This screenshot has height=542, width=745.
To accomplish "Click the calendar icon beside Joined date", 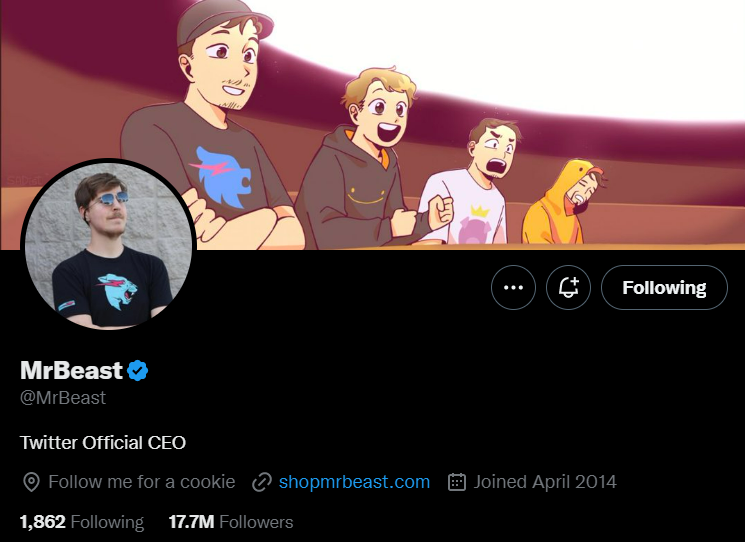I will (x=457, y=482).
